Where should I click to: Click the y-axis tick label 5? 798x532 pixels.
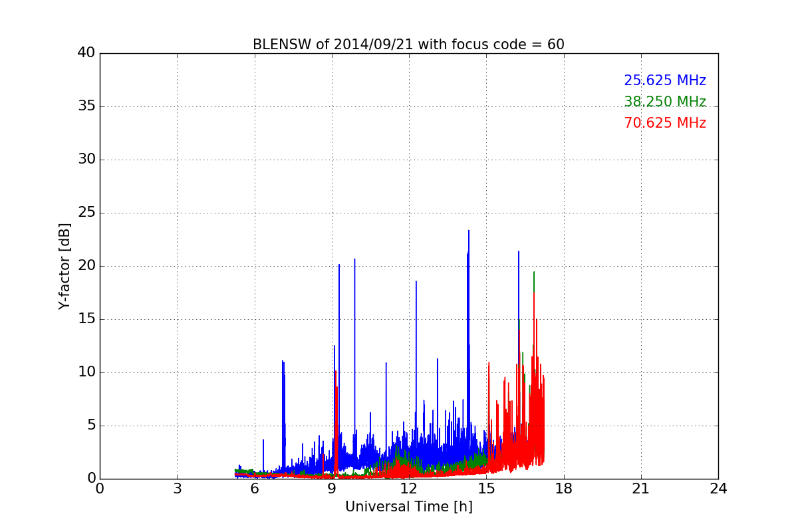(x=90, y=426)
